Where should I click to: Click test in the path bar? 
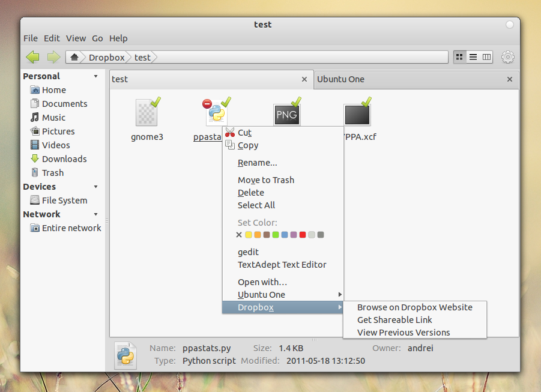tap(142, 57)
